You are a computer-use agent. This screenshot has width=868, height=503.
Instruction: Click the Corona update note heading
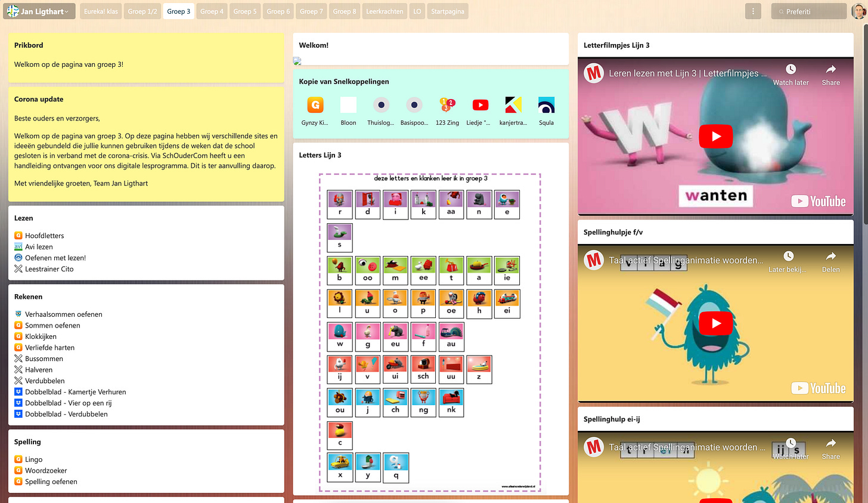tap(39, 99)
